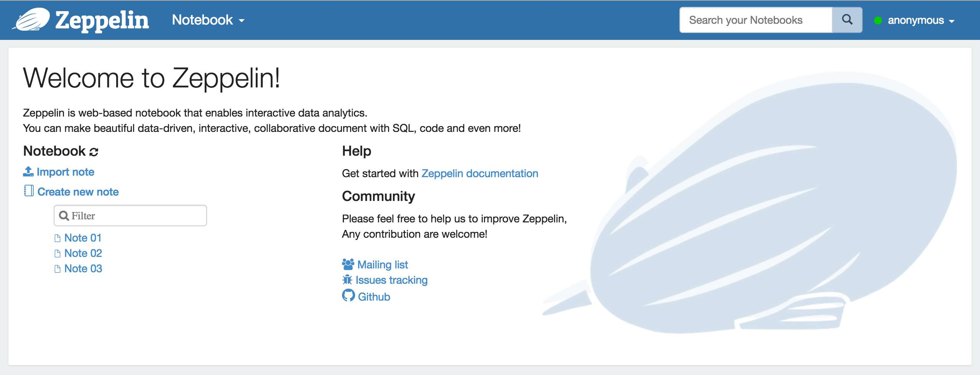This screenshot has width=980, height=375.
Task: Click the green connection status dot
Action: (878, 20)
